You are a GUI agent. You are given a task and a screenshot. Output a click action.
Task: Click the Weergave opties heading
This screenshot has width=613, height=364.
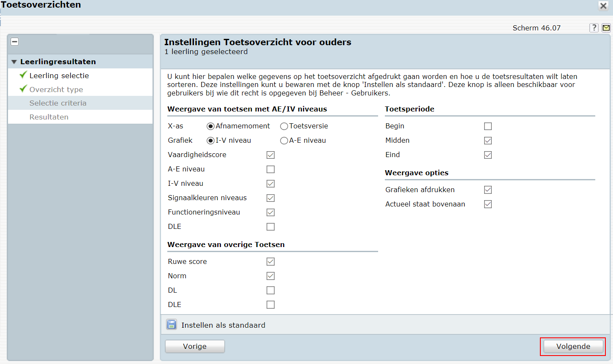[417, 173]
